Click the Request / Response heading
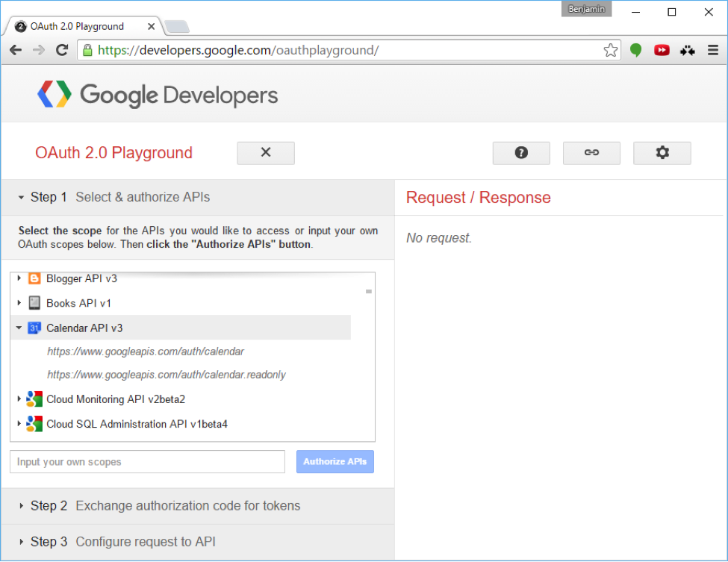Image resolution: width=728 pixels, height=562 pixels. tap(478, 197)
